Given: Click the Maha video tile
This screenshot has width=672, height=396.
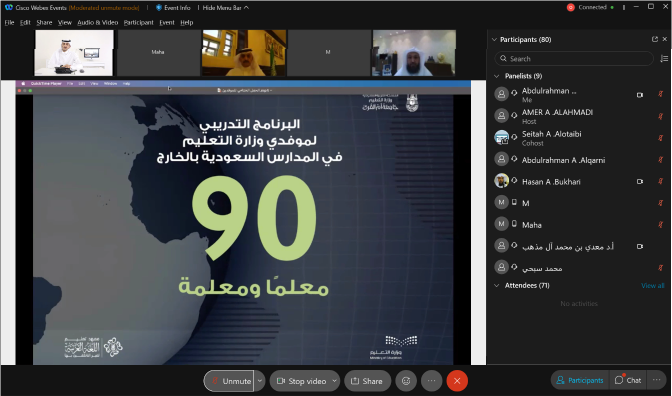Looking at the screenshot, I should [158, 53].
